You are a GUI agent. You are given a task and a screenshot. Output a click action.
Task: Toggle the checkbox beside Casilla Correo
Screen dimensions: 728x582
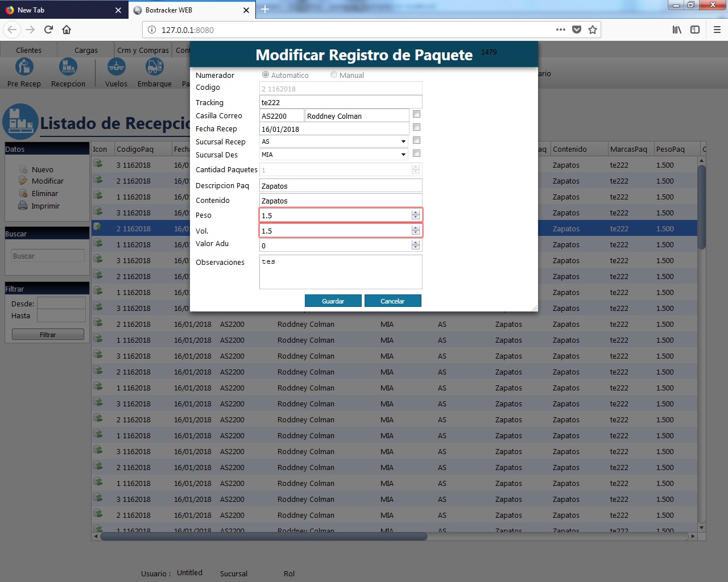tap(416, 114)
